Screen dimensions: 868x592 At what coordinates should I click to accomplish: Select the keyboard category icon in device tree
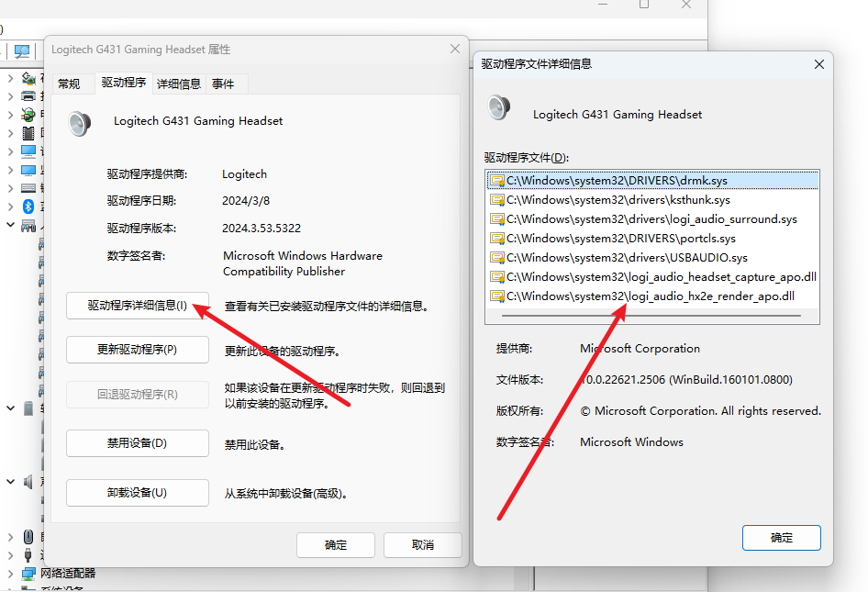point(28,188)
